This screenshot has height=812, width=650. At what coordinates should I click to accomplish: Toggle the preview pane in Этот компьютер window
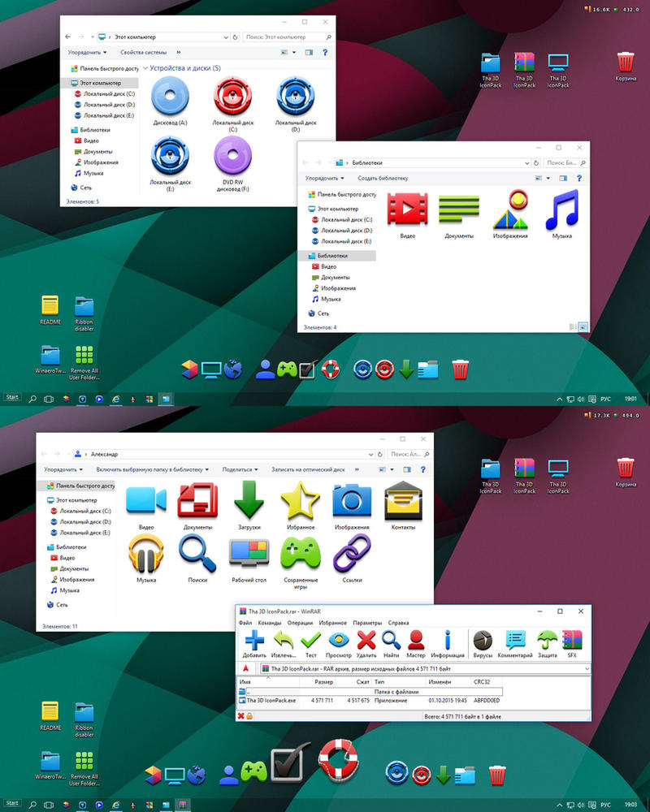(309, 52)
